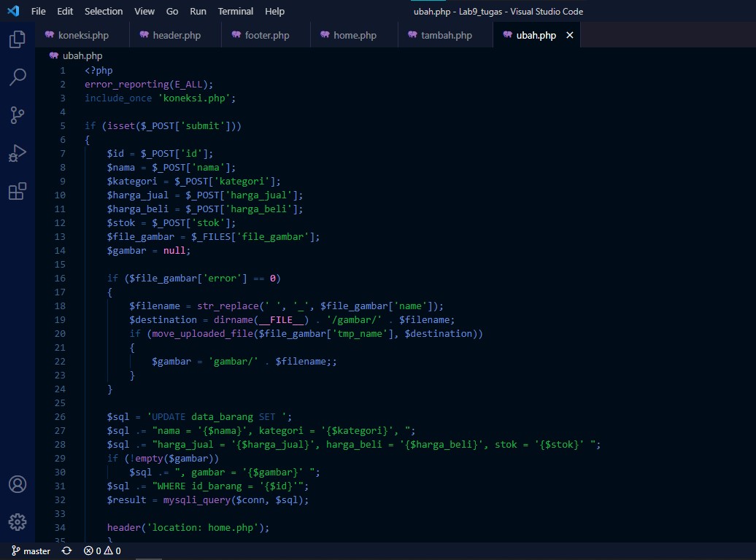Viewport: 756px width, 560px height.
Task: Click the master branch indicator
Action: 31,551
